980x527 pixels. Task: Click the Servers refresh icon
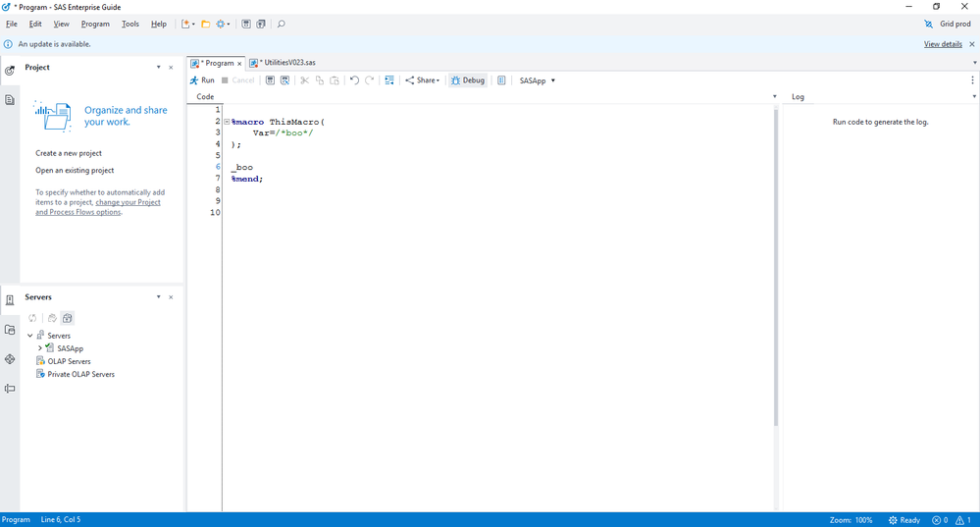coord(32,318)
